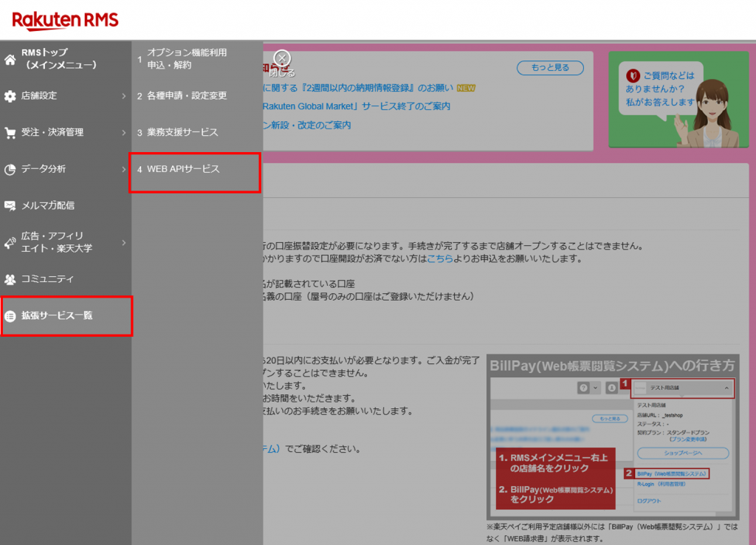Click the home icon beside RMSトップ

click(x=10, y=59)
